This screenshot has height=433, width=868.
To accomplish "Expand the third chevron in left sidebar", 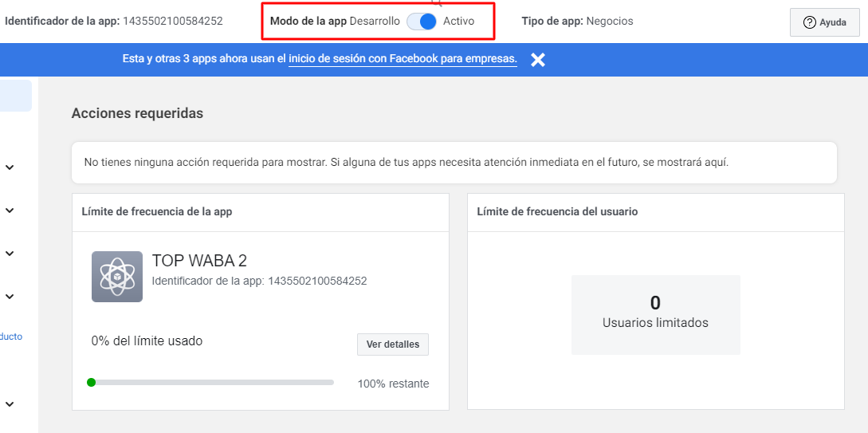I will point(10,254).
